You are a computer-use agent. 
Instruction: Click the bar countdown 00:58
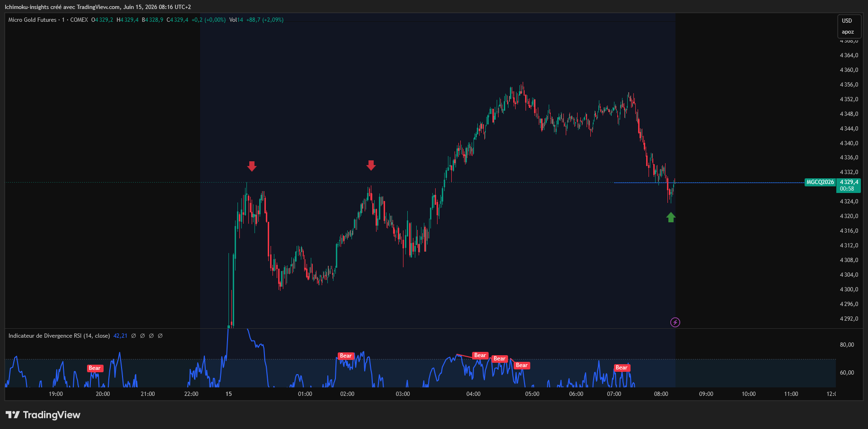pyautogui.click(x=847, y=189)
